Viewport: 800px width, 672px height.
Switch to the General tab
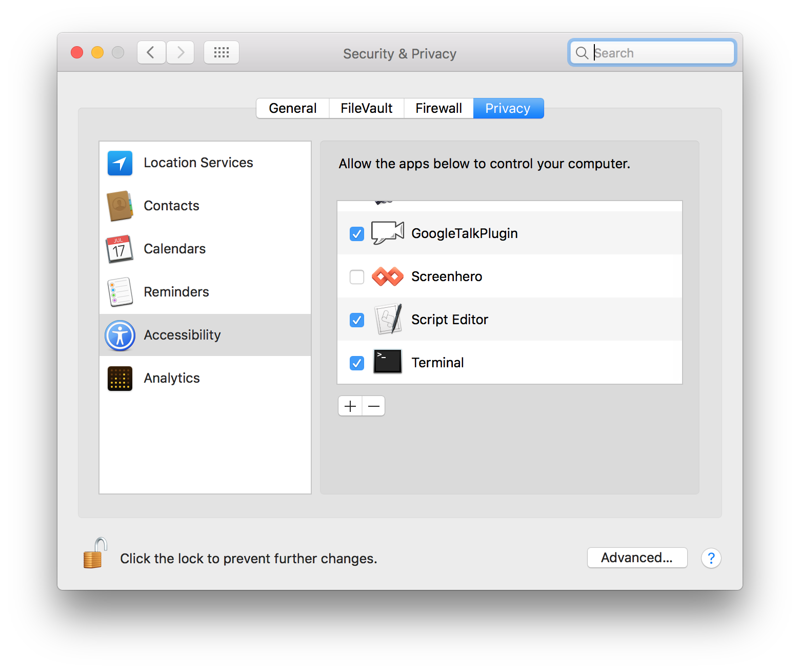point(293,108)
